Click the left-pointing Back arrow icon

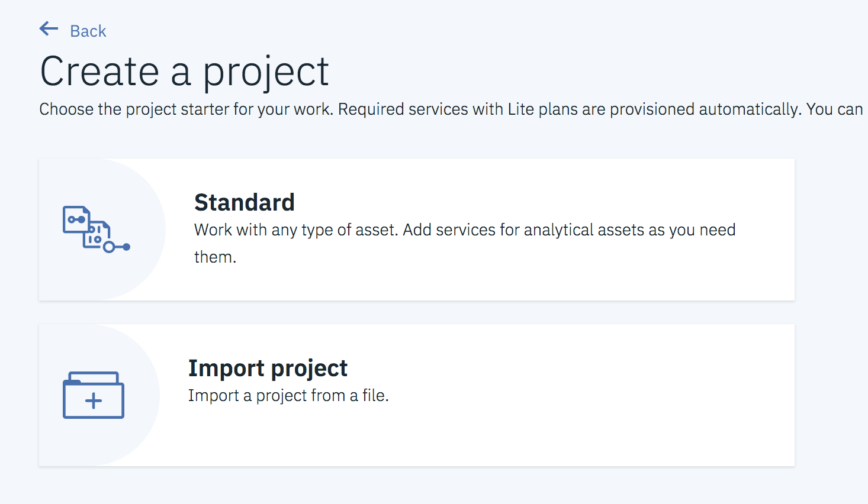click(x=49, y=29)
